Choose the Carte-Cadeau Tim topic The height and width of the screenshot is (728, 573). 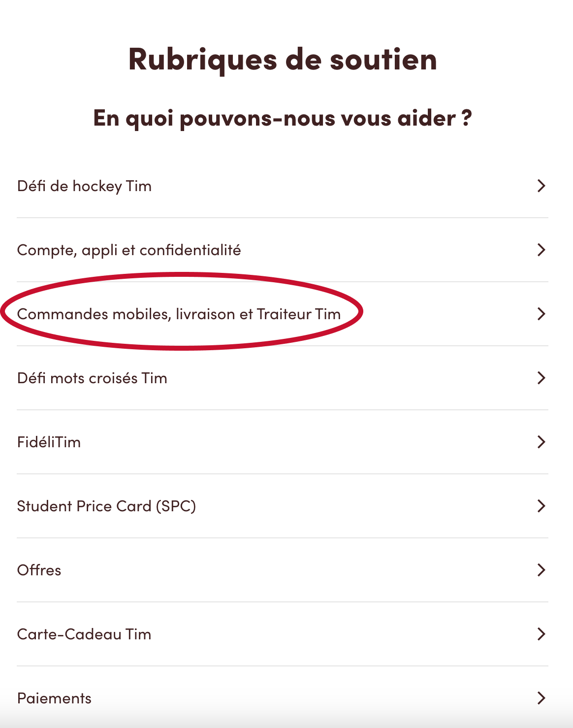click(x=84, y=634)
